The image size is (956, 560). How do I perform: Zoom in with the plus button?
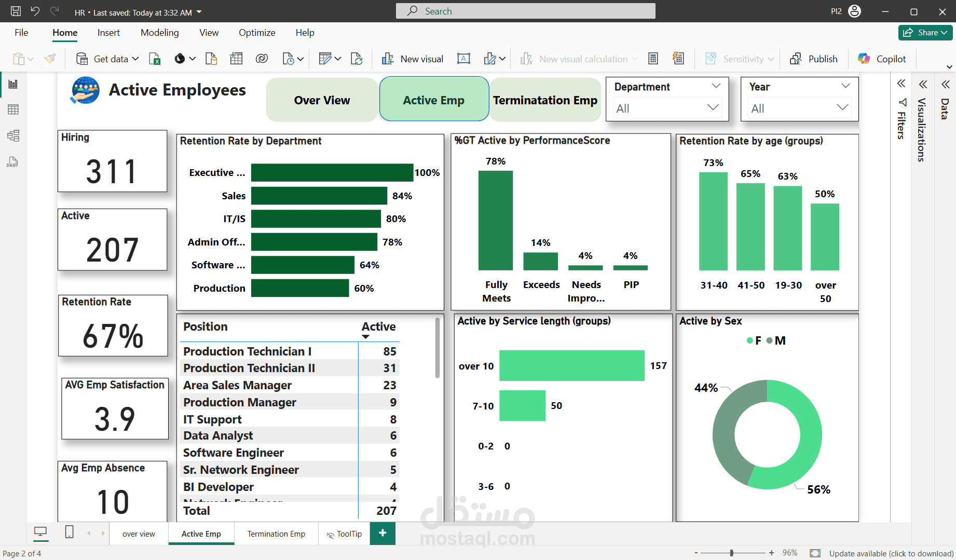772,553
